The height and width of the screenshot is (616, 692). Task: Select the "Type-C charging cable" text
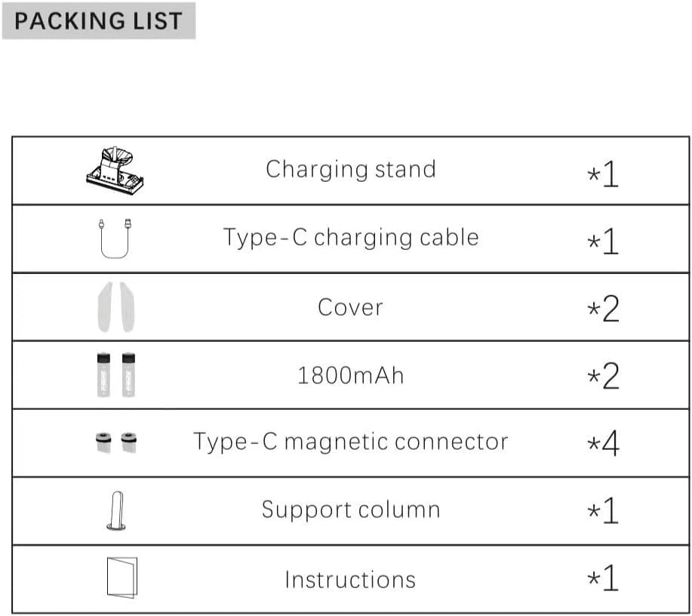coord(350,238)
